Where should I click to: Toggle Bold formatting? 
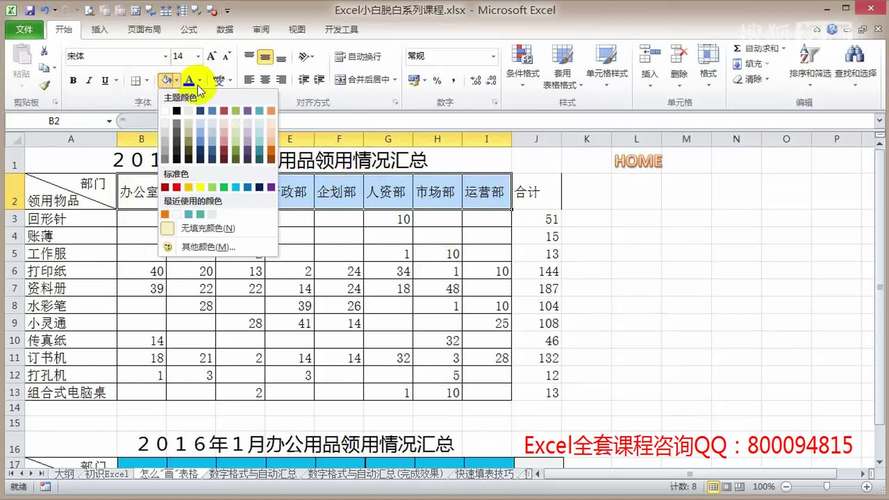[x=73, y=80]
